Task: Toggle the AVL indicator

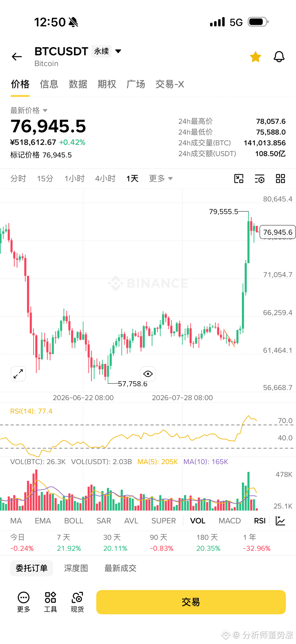Action: tap(131, 521)
